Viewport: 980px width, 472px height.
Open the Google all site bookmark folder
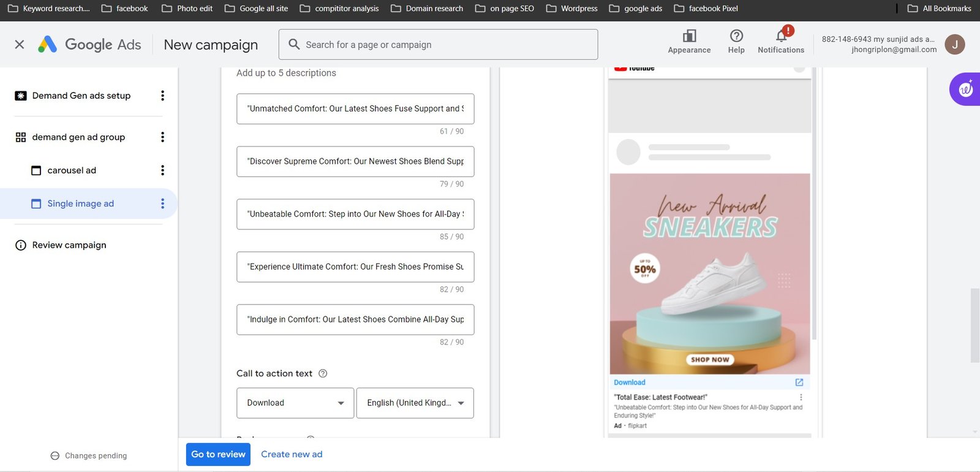point(256,9)
